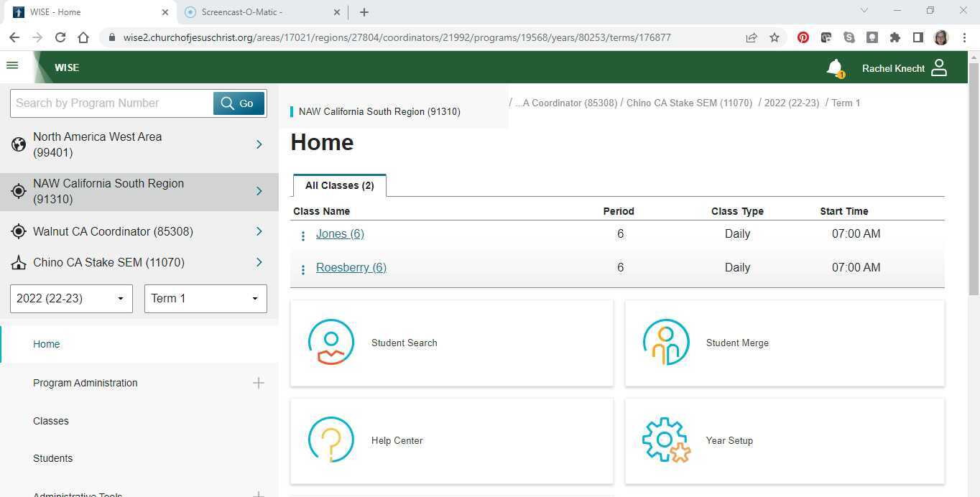
Task: Open Year Setup gear icon
Action: [666, 440]
